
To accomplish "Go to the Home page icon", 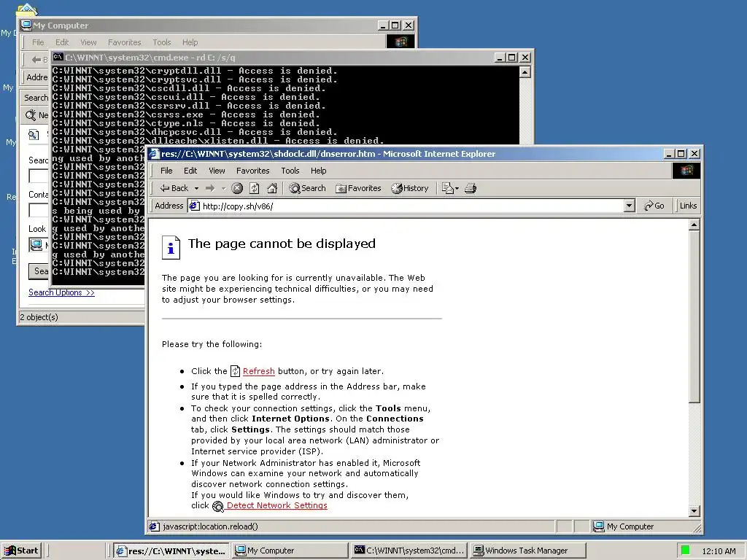I will pyautogui.click(x=272, y=188).
